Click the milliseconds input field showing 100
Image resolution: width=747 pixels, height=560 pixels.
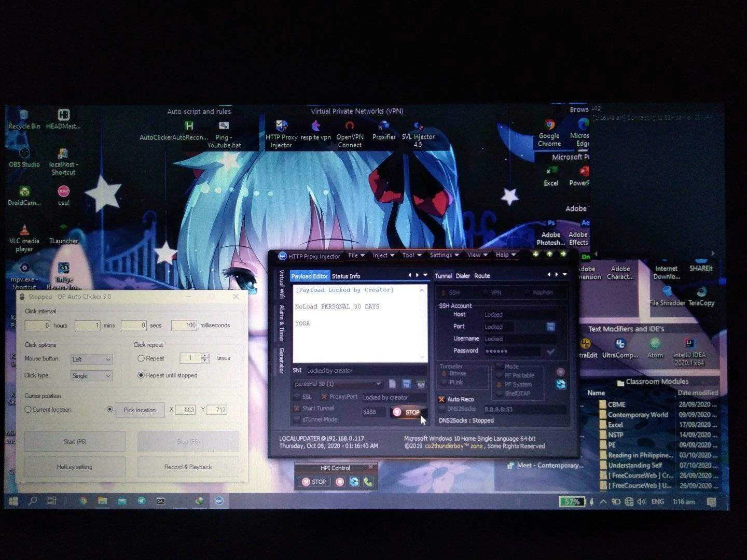click(x=184, y=326)
